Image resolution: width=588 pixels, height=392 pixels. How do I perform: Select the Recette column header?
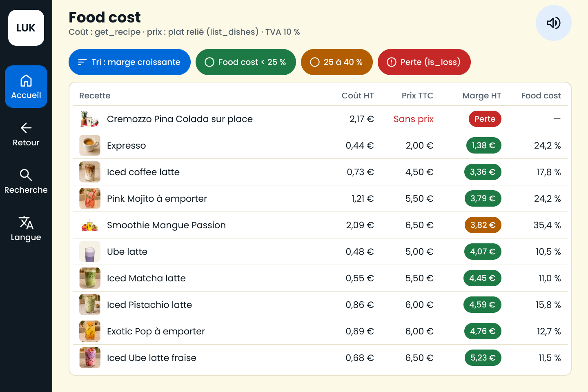pos(95,96)
